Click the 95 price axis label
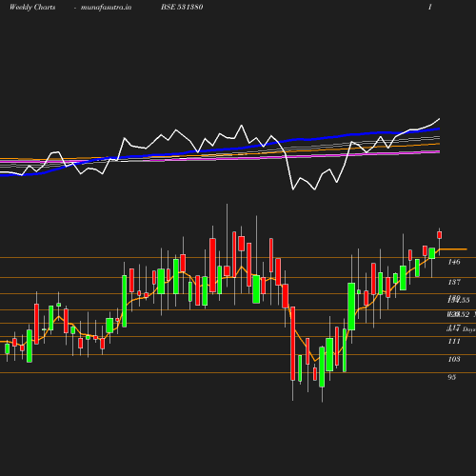The width and height of the screenshot is (476, 476). pos(451,377)
